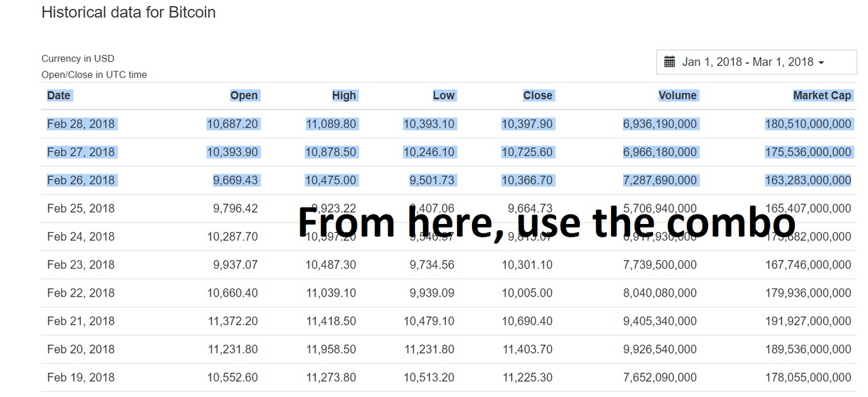Click close price 10,301.10

528,265
